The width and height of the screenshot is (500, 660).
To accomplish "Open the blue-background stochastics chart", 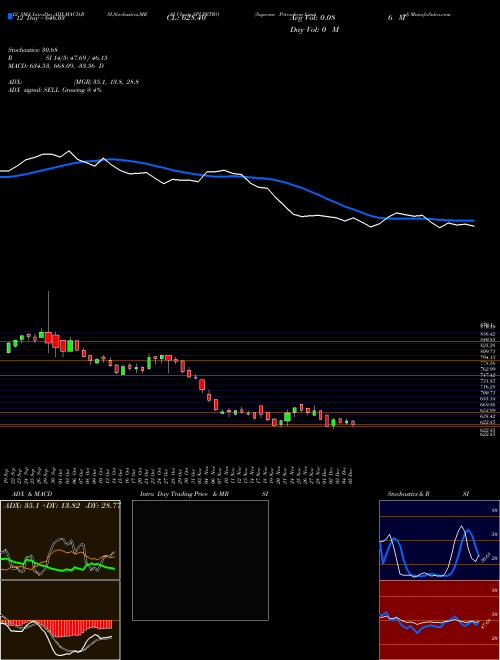I will point(439,540).
